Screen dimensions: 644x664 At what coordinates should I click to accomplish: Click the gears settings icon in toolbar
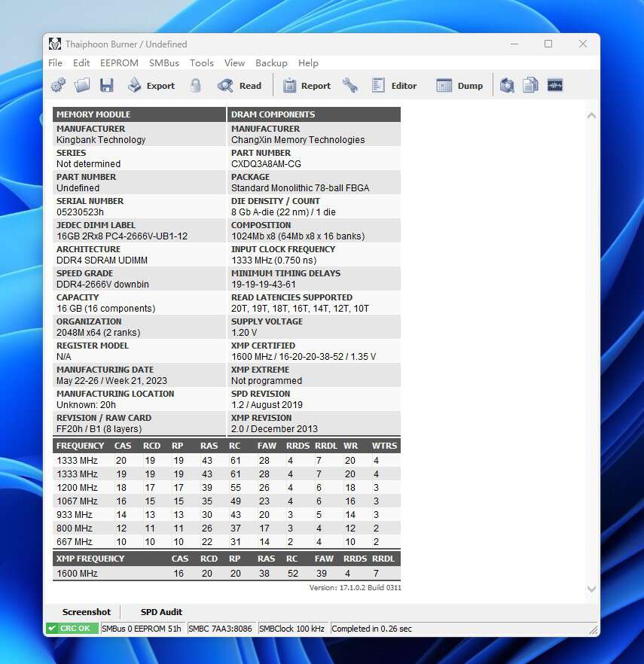coord(58,86)
